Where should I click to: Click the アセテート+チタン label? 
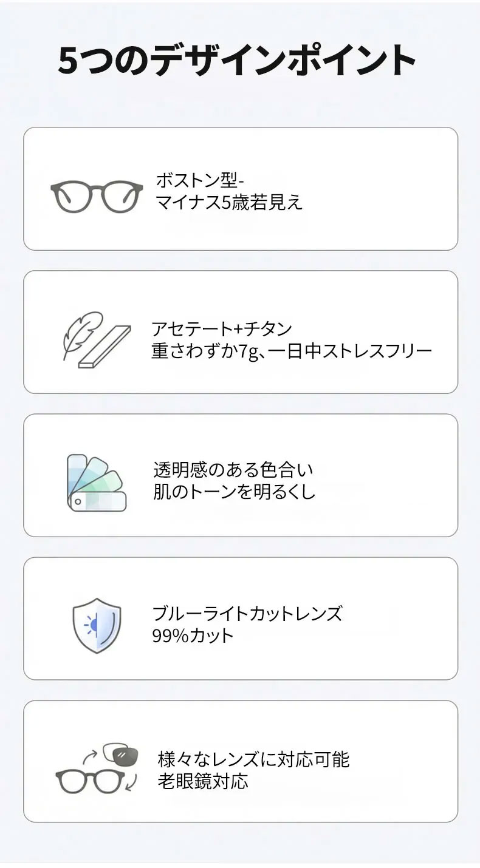(222, 329)
